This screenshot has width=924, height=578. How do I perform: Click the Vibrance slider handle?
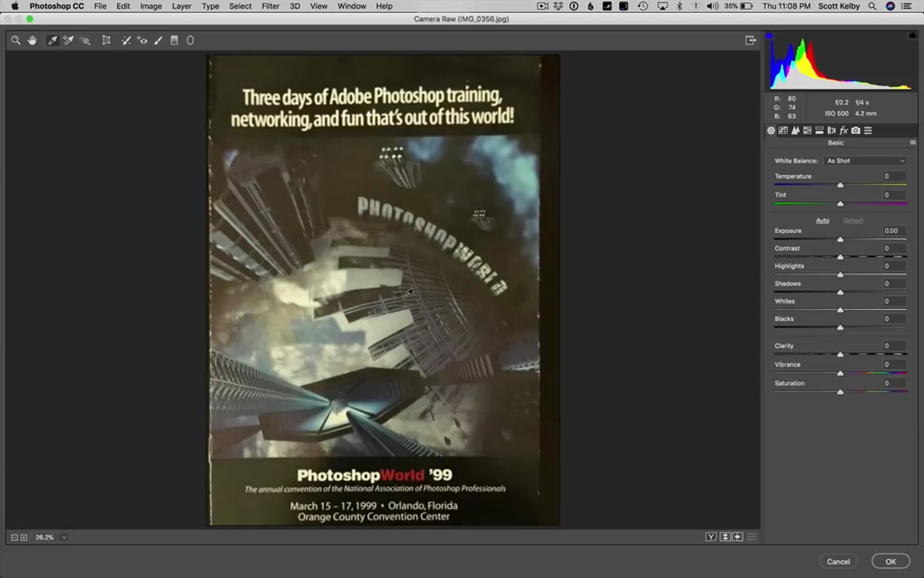click(x=840, y=373)
